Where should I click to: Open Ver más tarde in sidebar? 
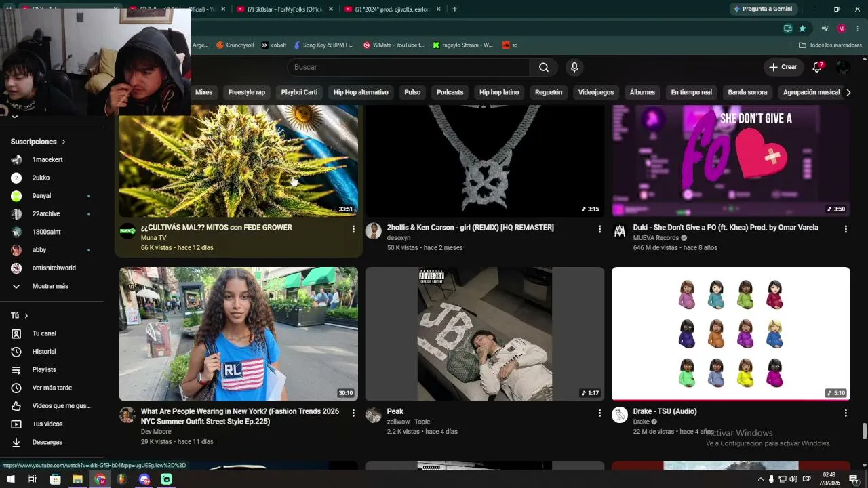pos(52,388)
